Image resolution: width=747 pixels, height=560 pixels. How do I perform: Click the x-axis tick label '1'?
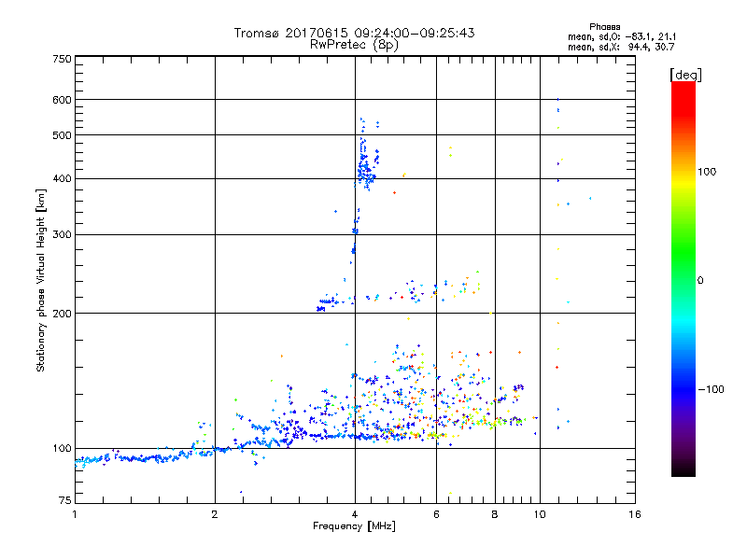75,514
